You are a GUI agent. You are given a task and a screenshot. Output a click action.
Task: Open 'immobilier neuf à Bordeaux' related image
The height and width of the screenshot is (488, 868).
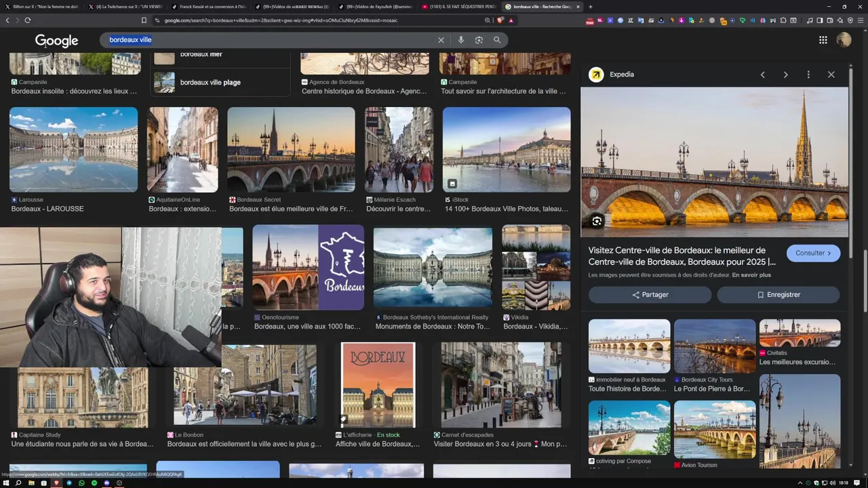[629, 346]
